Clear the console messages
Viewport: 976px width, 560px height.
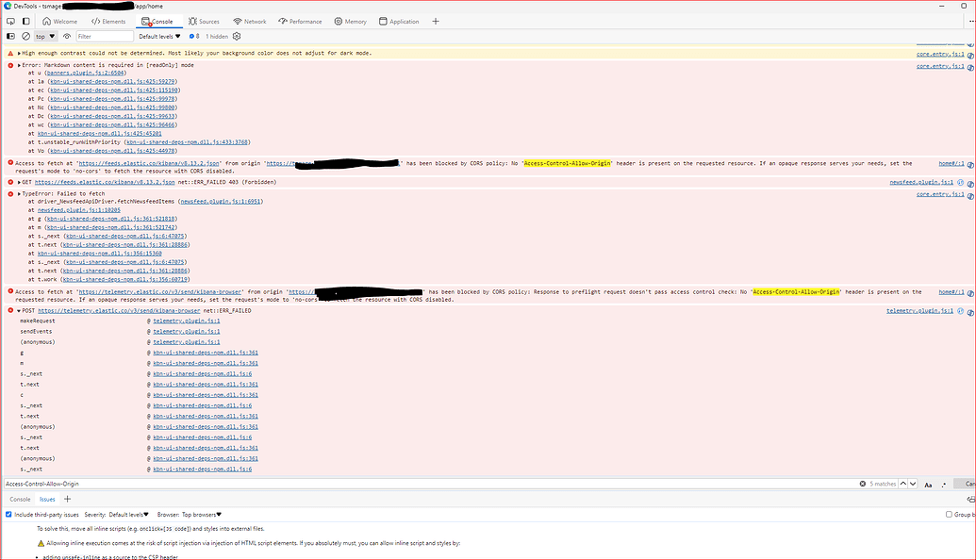pos(25,36)
